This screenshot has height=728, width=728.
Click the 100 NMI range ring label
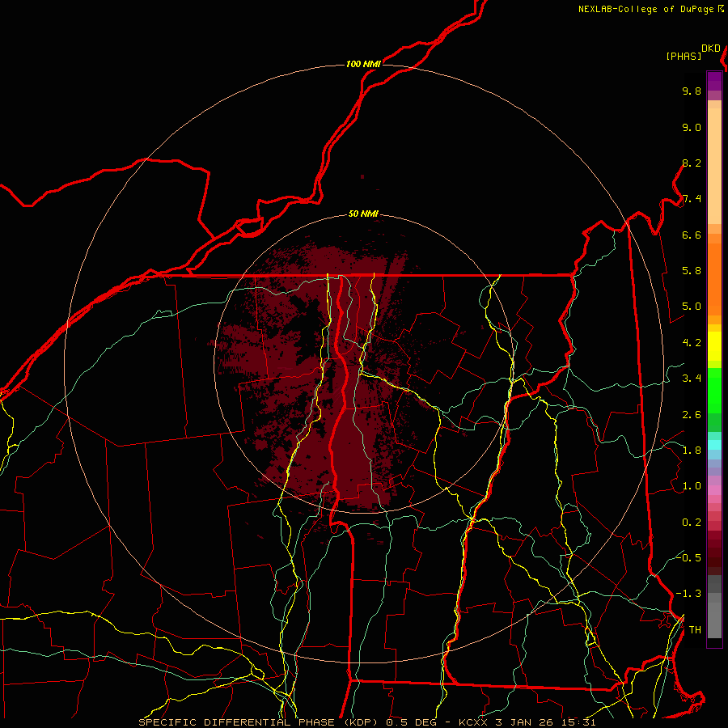coord(363,64)
